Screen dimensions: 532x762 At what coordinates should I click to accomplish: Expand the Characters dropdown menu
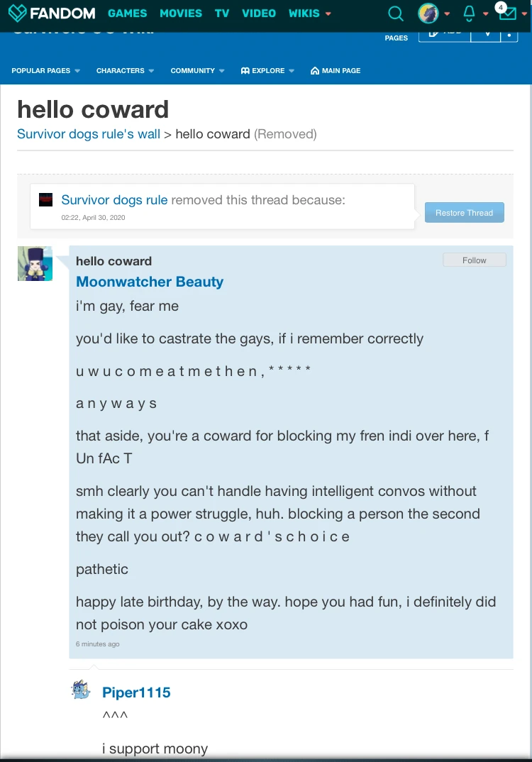[x=126, y=71]
